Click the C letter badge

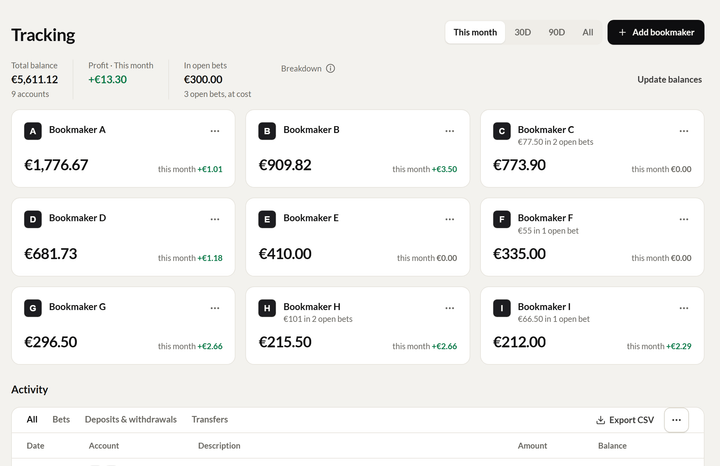point(502,131)
